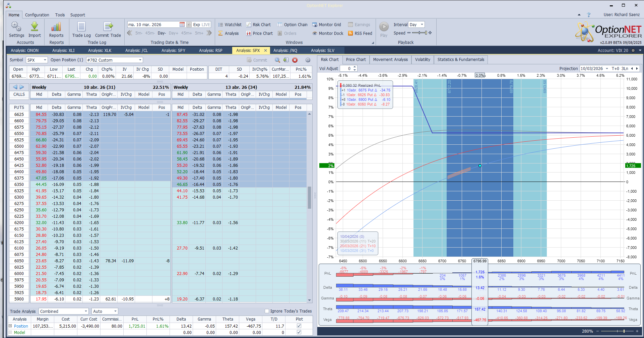Open the Settings gear in Accounts group
Screen dimensions: 644x338
pos(16,29)
